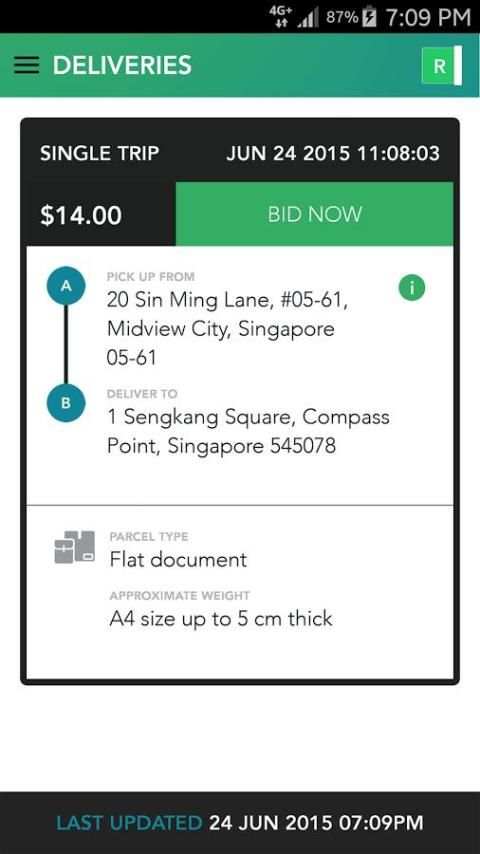Tap the 7:09 PM clock in status bar
Image resolution: width=480 pixels, height=854 pixels.
[428, 17]
